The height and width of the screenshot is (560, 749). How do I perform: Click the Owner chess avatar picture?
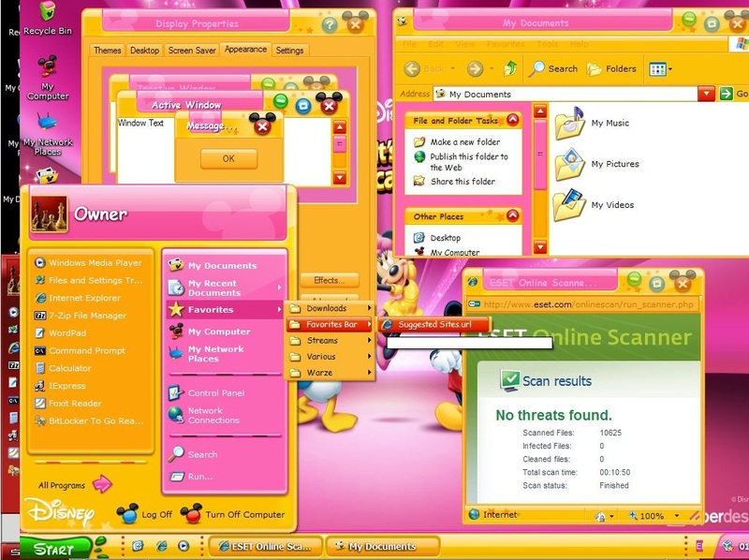50,214
